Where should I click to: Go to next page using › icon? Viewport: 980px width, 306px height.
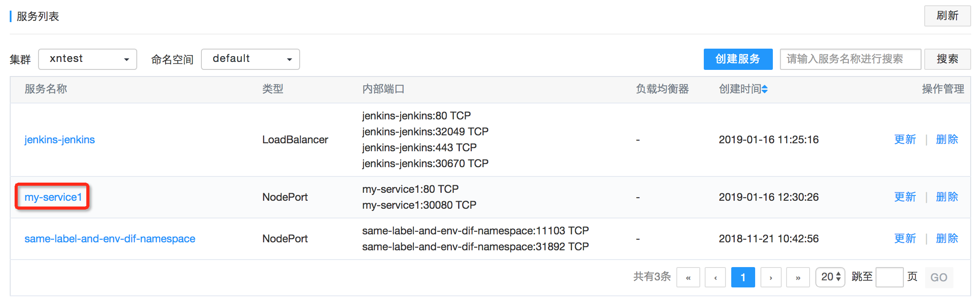[771, 278]
